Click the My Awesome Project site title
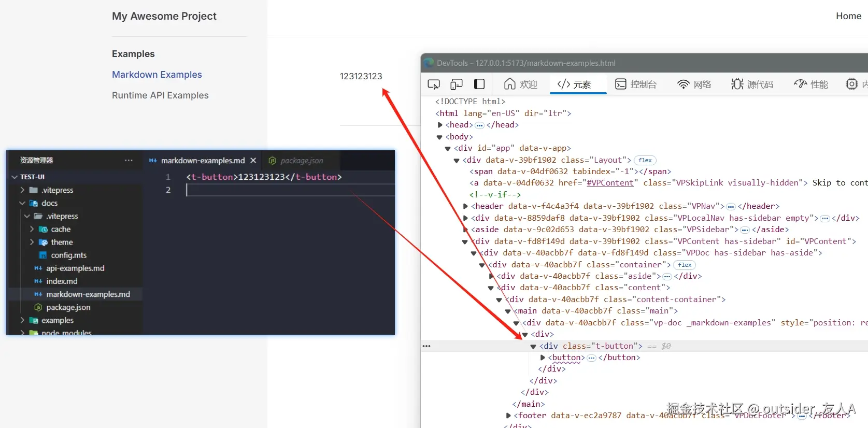 tap(164, 16)
